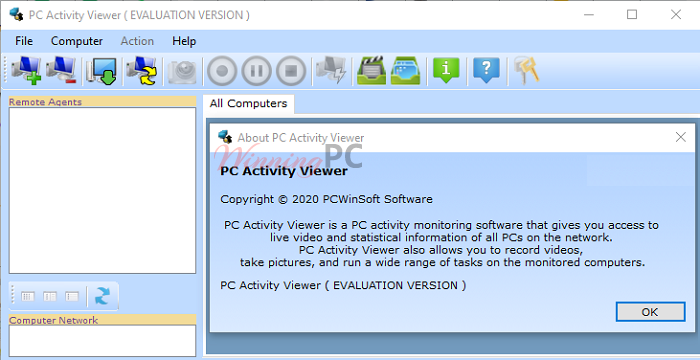
Task: Click the third list view layout icon
Action: pos(71,296)
